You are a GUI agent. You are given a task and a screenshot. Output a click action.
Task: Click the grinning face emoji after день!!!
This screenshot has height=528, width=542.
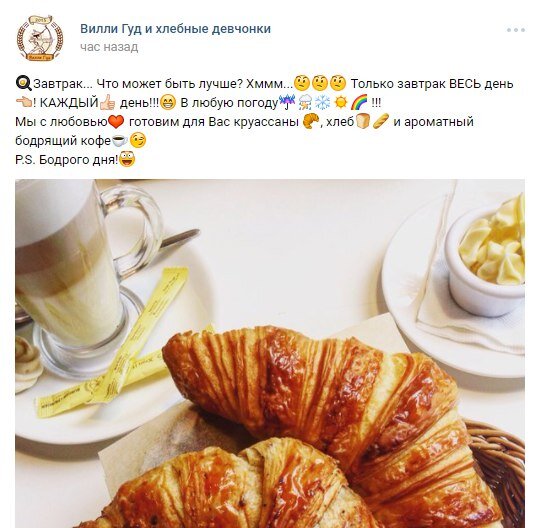168,102
